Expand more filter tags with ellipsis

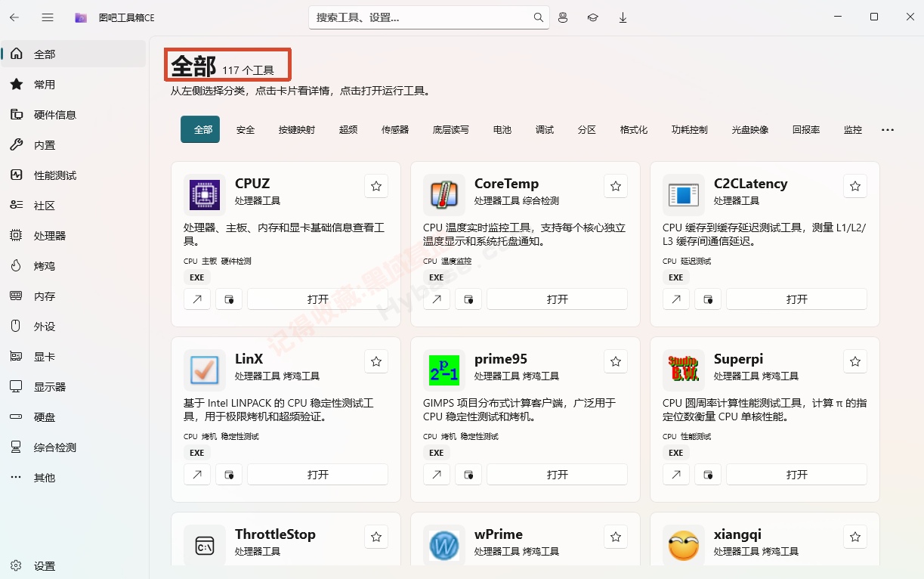pos(888,130)
